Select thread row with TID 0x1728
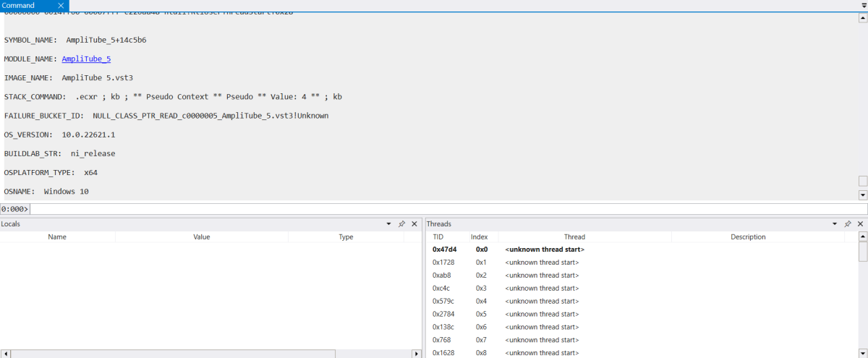 (x=642, y=263)
